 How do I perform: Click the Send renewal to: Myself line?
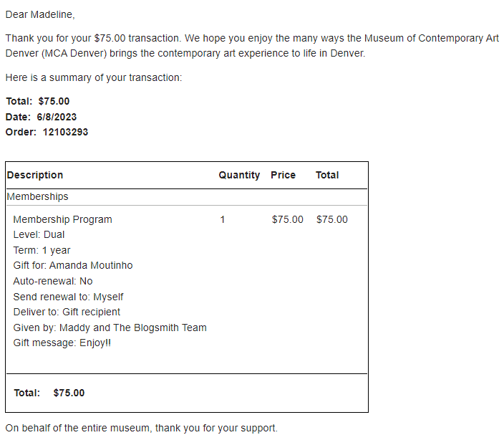(x=68, y=297)
